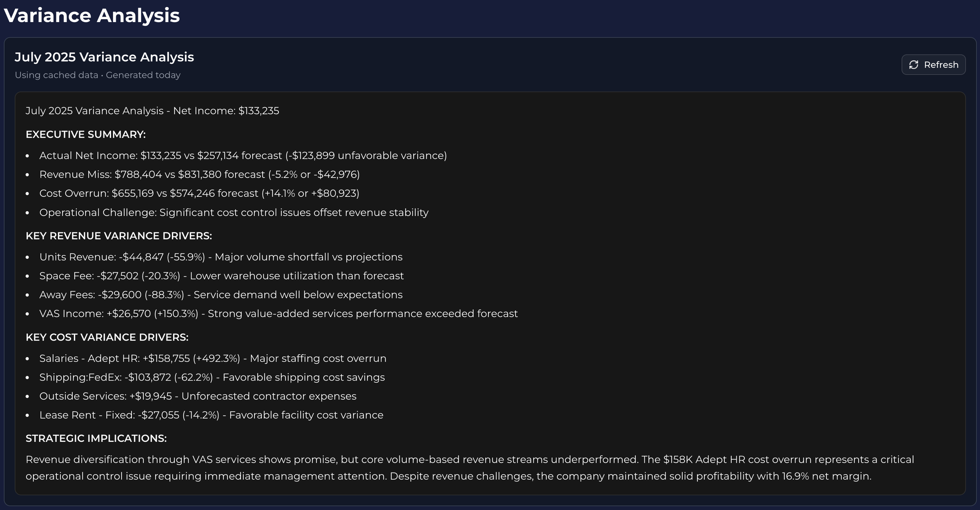This screenshot has width=980, height=510.
Task: Select the Units Revenue bullet line
Action: click(x=220, y=257)
